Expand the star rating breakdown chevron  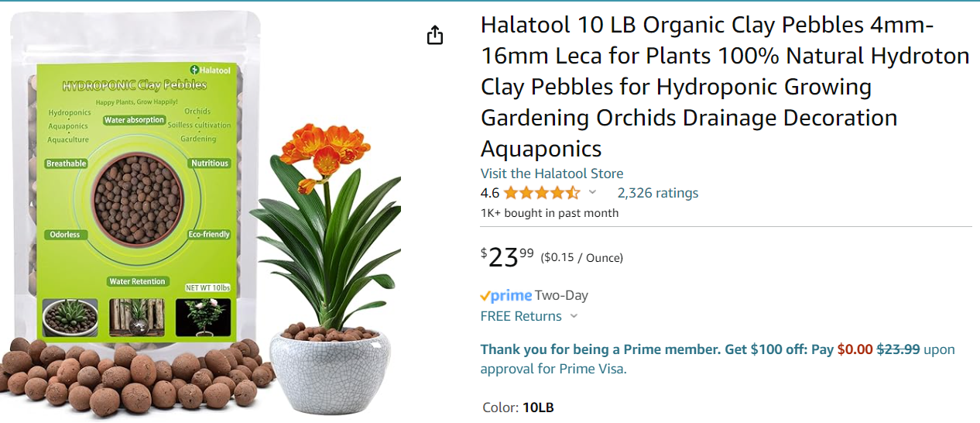point(593,192)
